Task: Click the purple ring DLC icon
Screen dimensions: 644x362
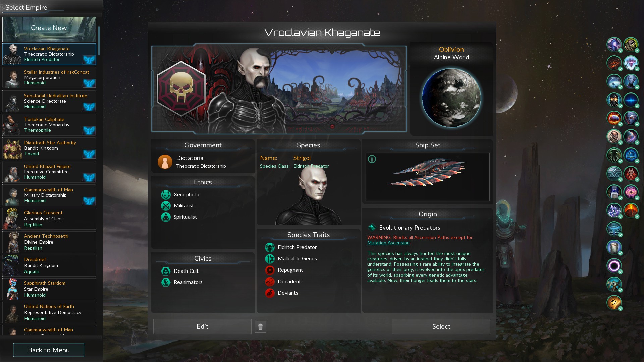Action: pyautogui.click(x=614, y=266)
